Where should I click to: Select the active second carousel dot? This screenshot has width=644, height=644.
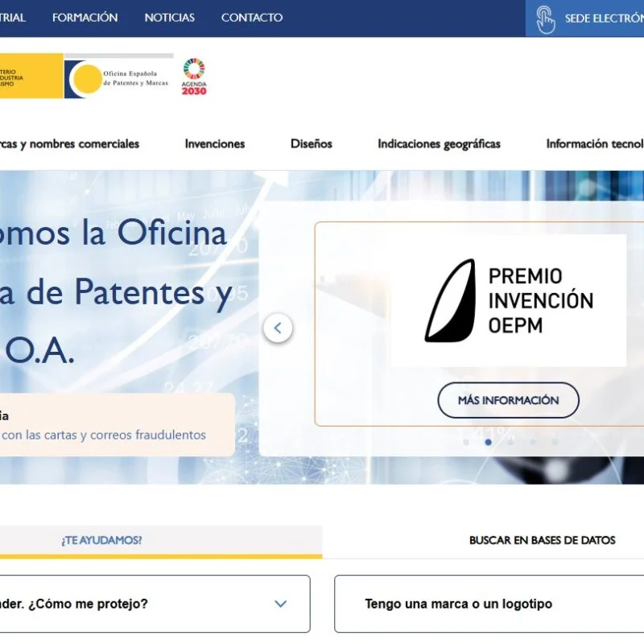(x=489, y=442)
